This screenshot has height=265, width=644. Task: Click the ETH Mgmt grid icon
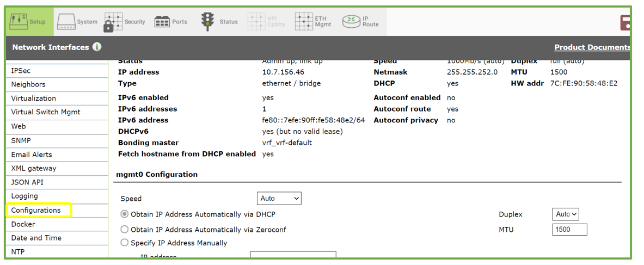pos(304,22)
